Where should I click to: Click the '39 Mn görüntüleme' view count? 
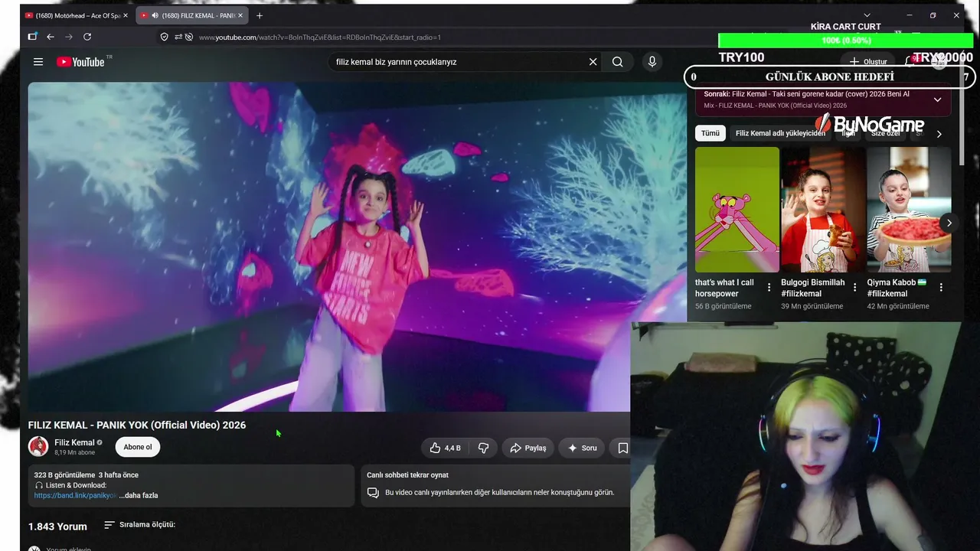click(x=812, y=306)
